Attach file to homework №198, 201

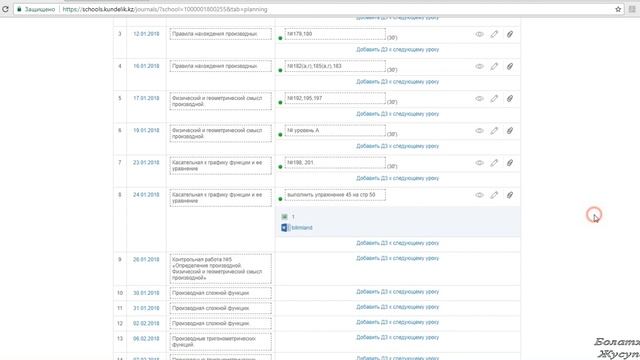[510, 163]
